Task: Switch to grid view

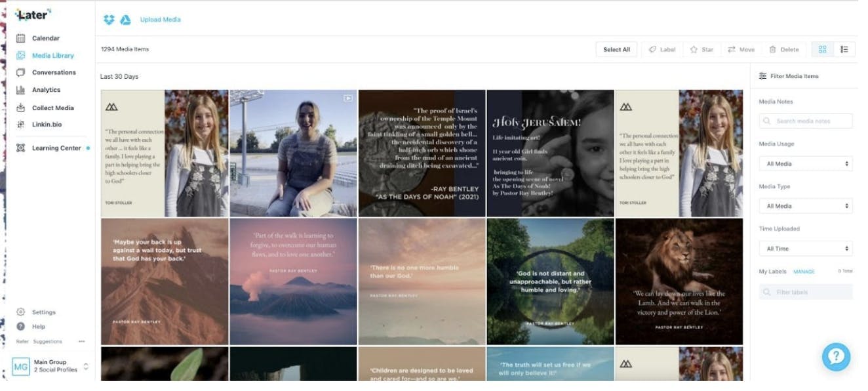Action: point(822,49)
